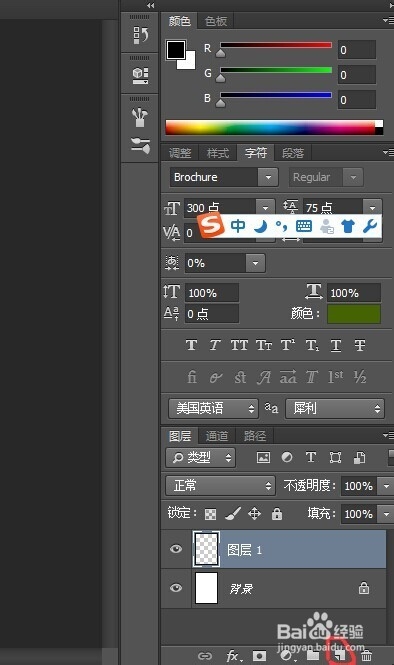Switch to the 样式 tab
Viewport: 394px width, 665px height.
tap(218, 153)
